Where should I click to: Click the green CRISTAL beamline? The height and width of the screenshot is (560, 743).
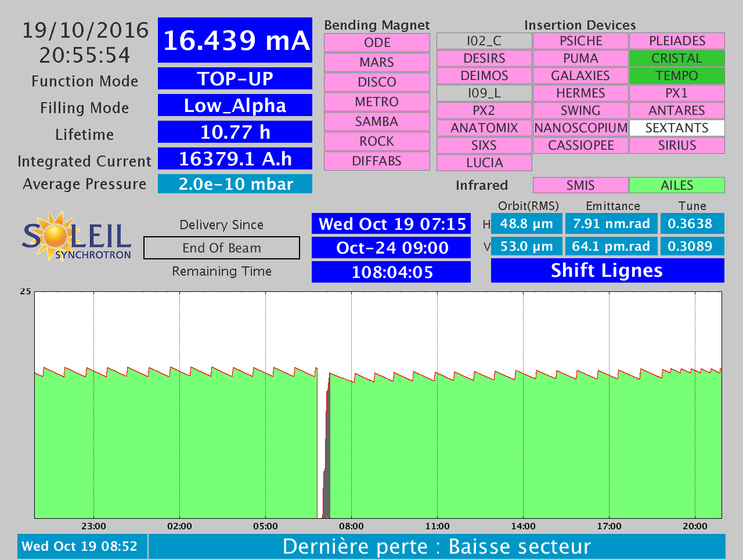677,59
